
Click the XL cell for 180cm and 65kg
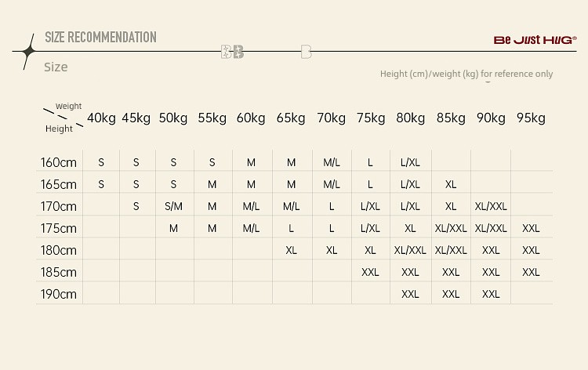pyautogui.click(x=291, y=251)
